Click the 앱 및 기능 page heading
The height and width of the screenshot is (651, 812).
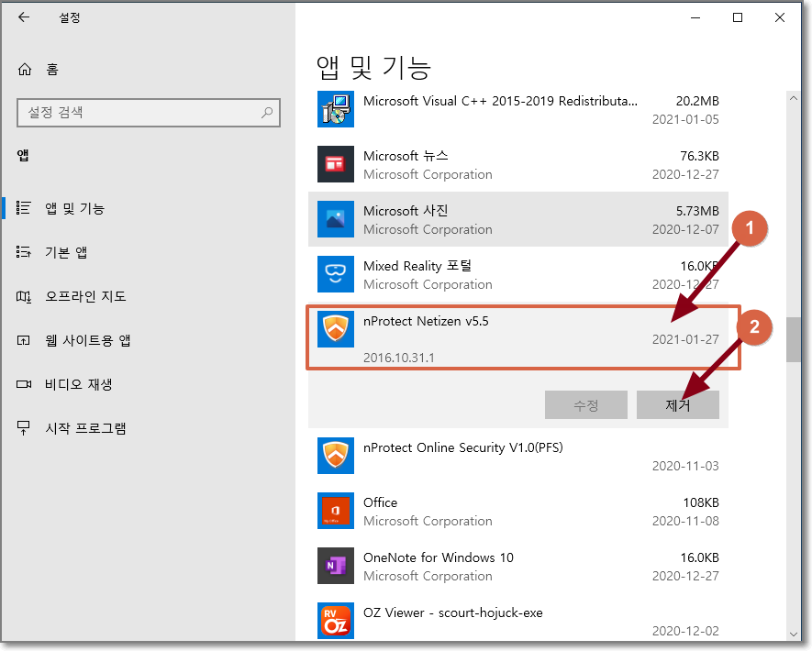click(x=373, y=68)
